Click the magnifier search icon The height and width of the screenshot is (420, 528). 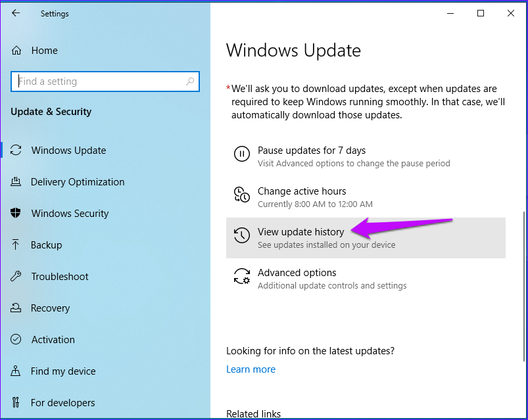pos(190,82)
